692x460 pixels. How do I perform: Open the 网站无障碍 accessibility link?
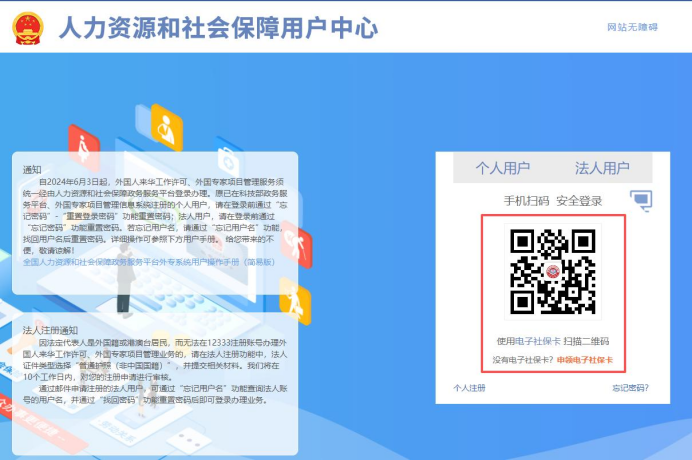pyautogui.click(x=632, y=27)
